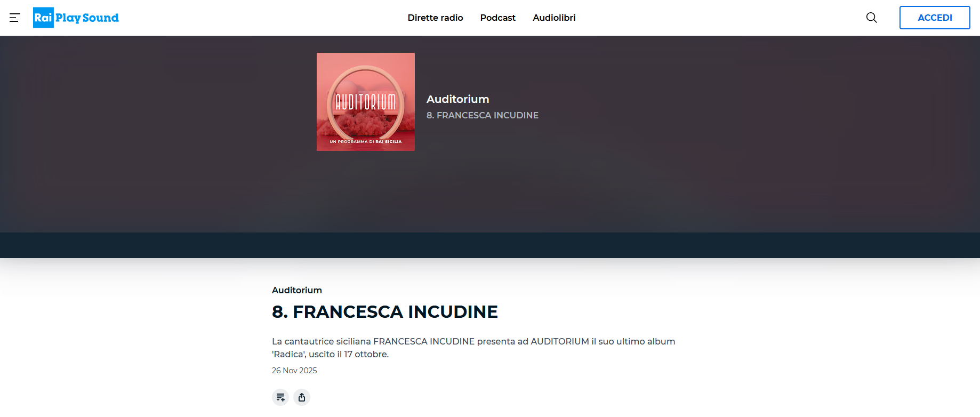Click the 26 Nov 2025 date
The image size is (980, 417).
(x=294, y=371)
